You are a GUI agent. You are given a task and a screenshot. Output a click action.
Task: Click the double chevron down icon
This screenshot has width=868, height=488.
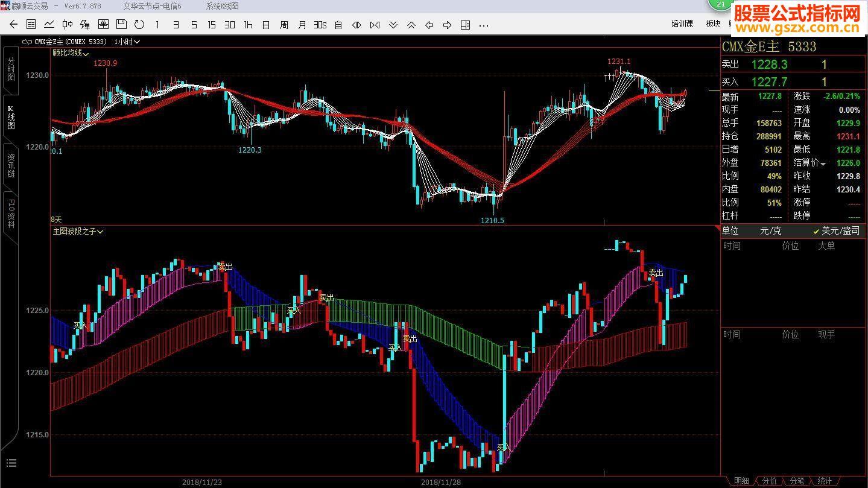click(393, 25)
